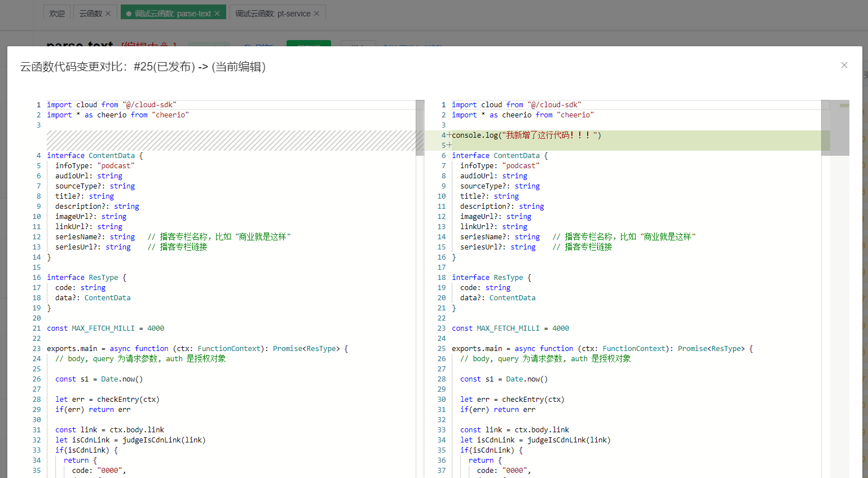Switch to the 云函数 tab
868x478 pixels.
[90, 14]
